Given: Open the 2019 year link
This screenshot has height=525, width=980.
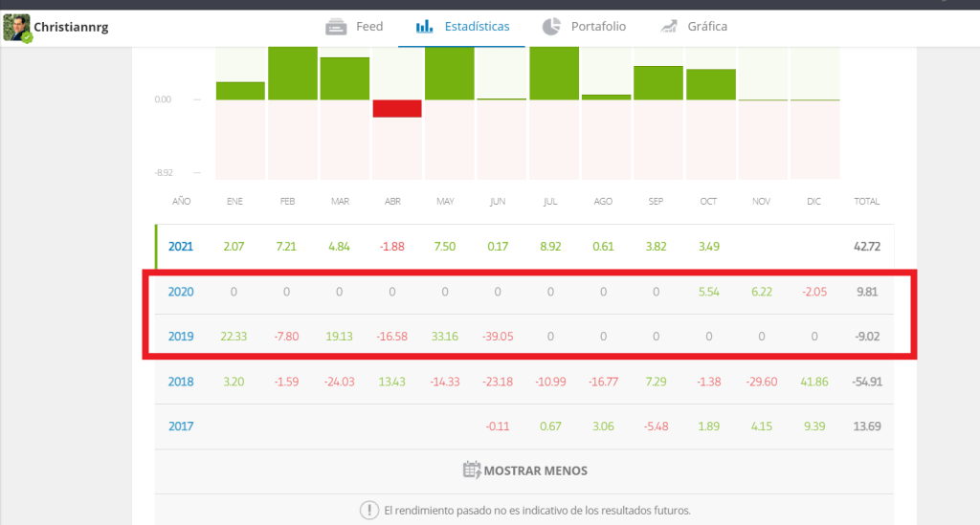Looking at the screenshot, I should (181, 337).
